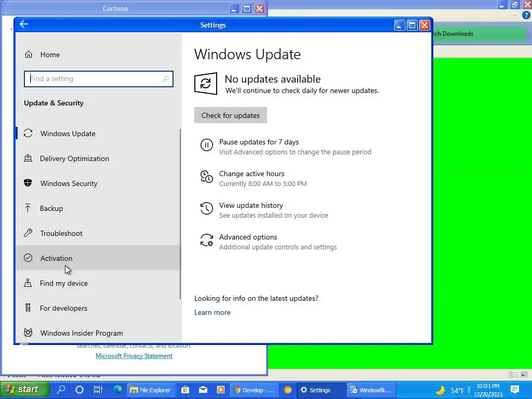Open Task View on taskbar

(x=98, y=390)
